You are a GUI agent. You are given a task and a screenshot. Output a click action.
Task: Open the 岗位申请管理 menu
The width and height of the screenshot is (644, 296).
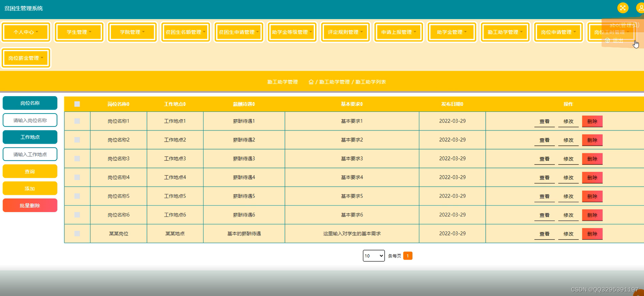(x=558, y=32)
